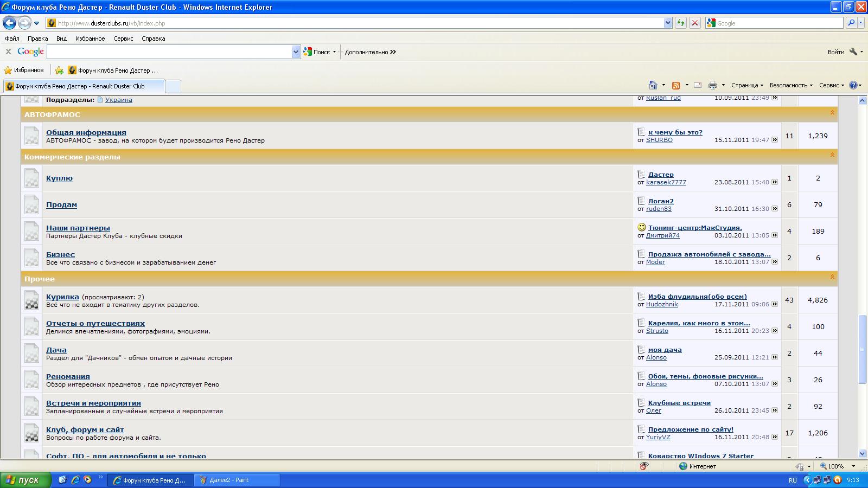Collapse the АВТОФРАМОС category
The width and height of the screenshot is (868, 488).
[832, 113]
